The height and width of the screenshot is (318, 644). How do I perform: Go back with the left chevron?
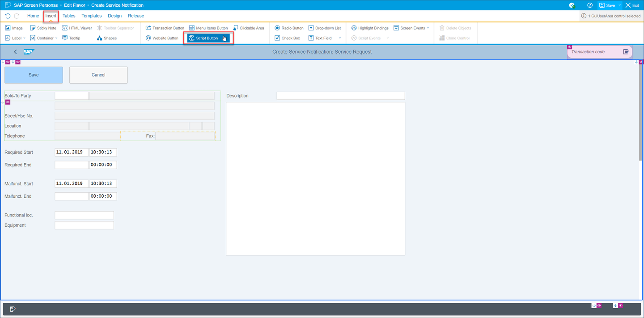tap(15, 52)
